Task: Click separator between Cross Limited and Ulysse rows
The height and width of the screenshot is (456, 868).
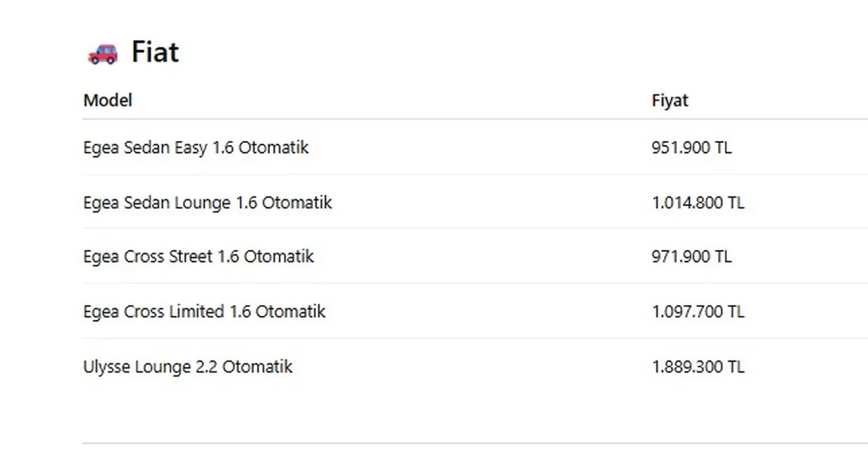Action: tap(475, 338)
